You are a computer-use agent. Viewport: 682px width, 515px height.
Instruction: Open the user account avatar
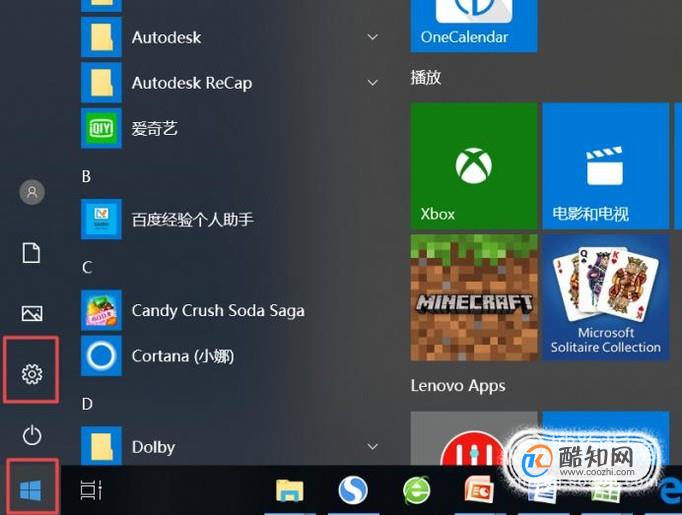tap(32, 192)
